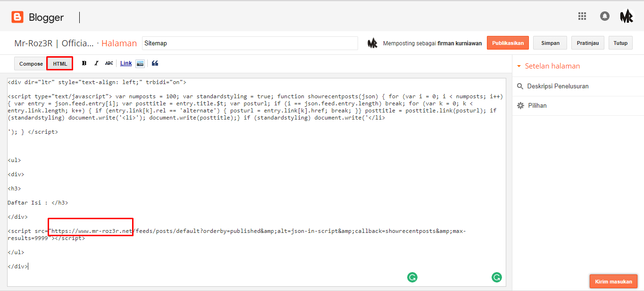
Task: Open the Google apps grid
Action: coord(582,16)
